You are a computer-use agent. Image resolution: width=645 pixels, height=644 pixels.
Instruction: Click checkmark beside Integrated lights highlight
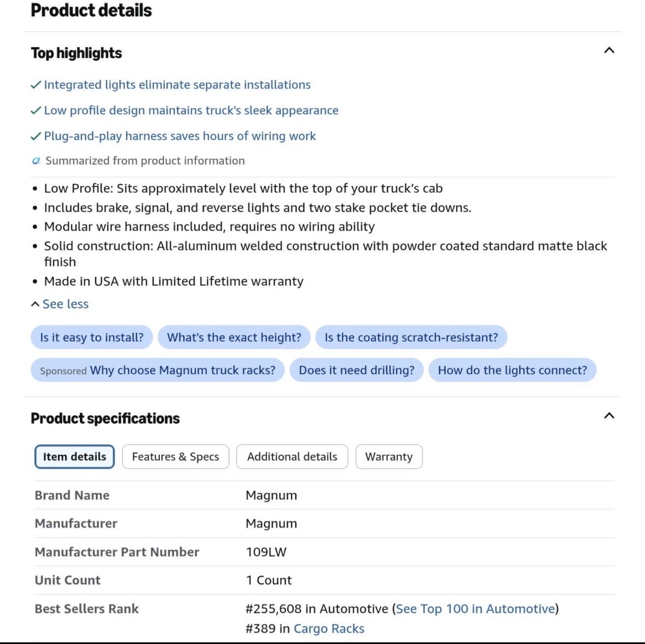point(36,84)
